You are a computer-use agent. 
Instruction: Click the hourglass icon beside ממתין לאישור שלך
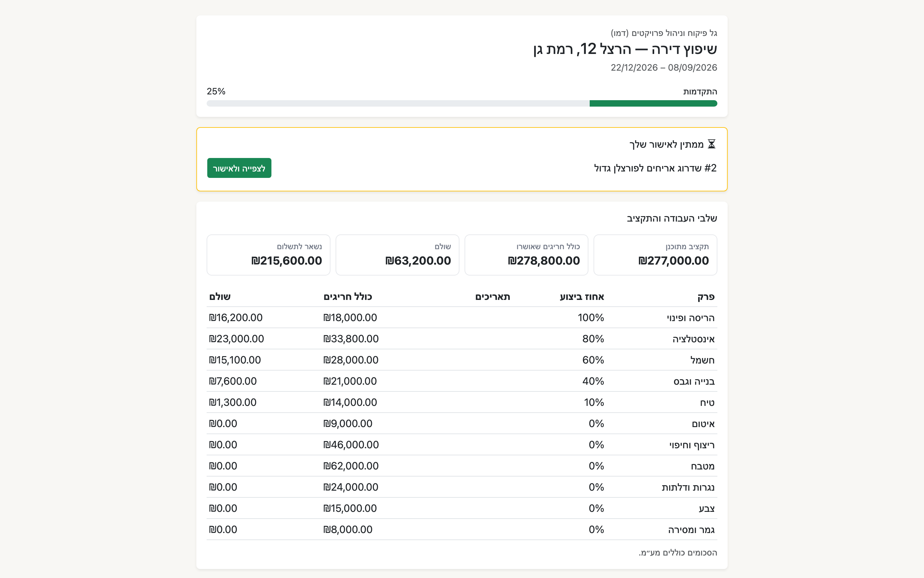coord(711,144)
